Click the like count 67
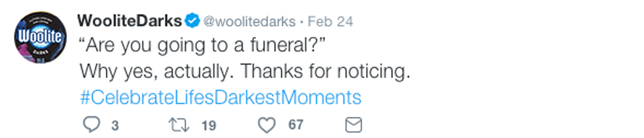Screen dimensions: 644x138 (x=296, y=125)
